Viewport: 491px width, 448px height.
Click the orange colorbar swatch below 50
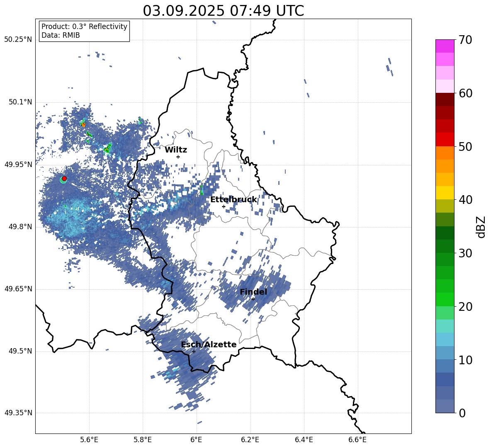445,153
